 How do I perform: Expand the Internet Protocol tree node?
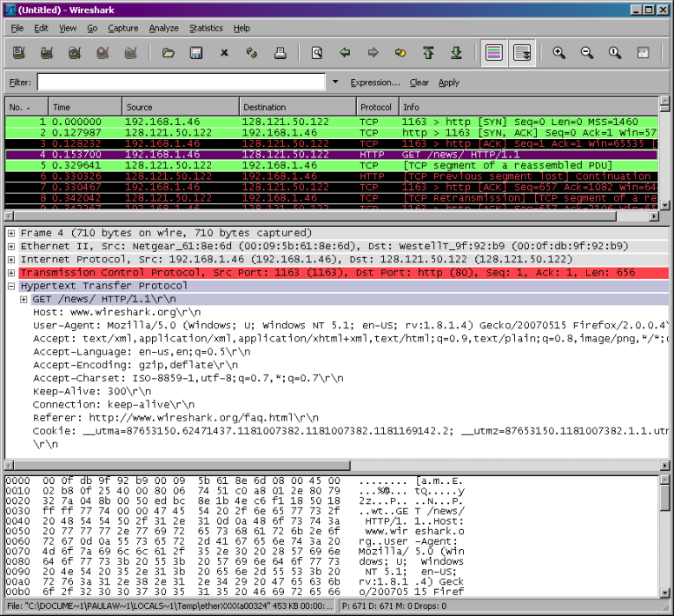pos(11,260)
